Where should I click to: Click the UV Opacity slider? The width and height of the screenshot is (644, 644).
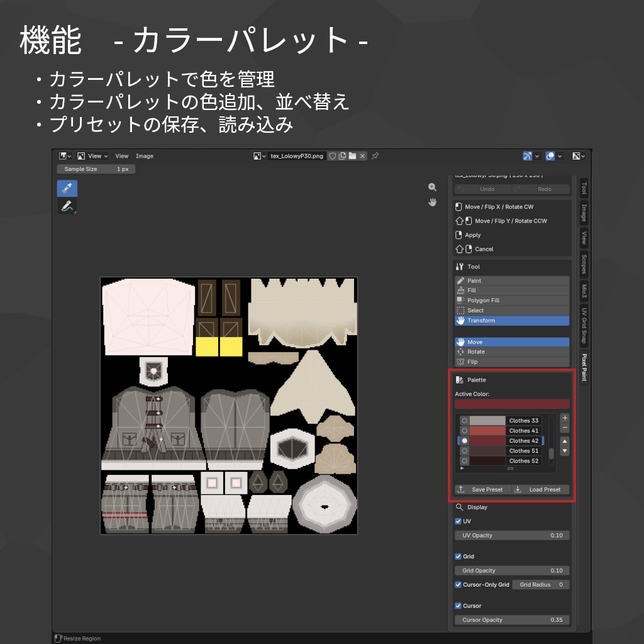[512, 536]
